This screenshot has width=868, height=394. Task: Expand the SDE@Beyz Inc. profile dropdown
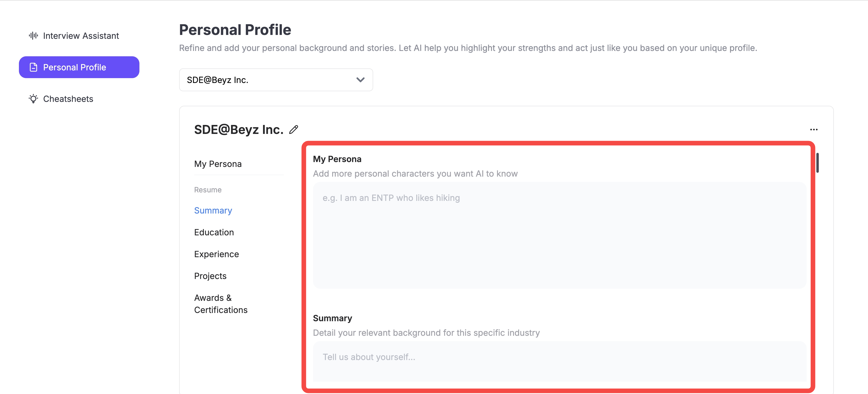pos(276,80)
